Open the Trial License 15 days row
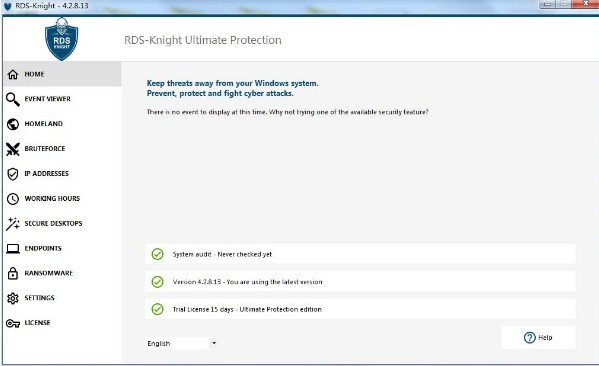599x366 pixels. point(360,309)
